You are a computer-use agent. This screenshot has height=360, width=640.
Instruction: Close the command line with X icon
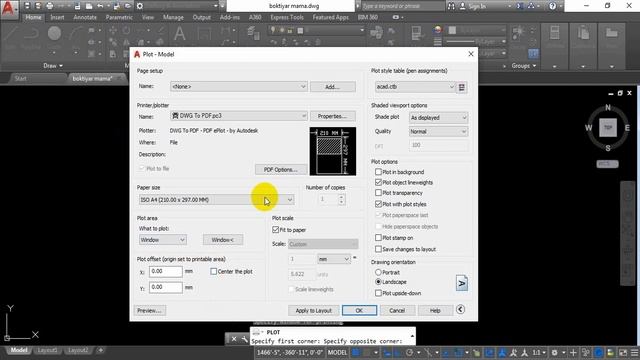tap(233, 339)
